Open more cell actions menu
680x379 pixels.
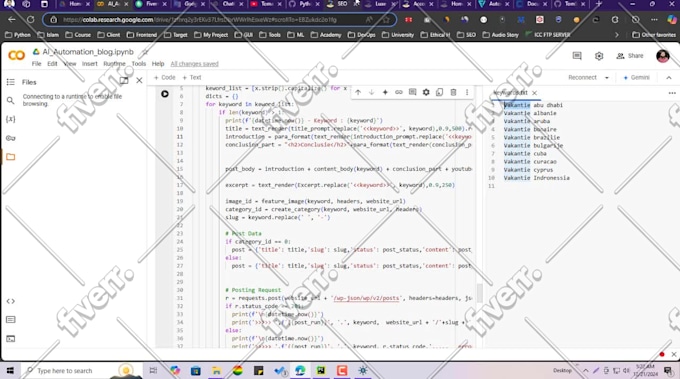coord(467,92)
